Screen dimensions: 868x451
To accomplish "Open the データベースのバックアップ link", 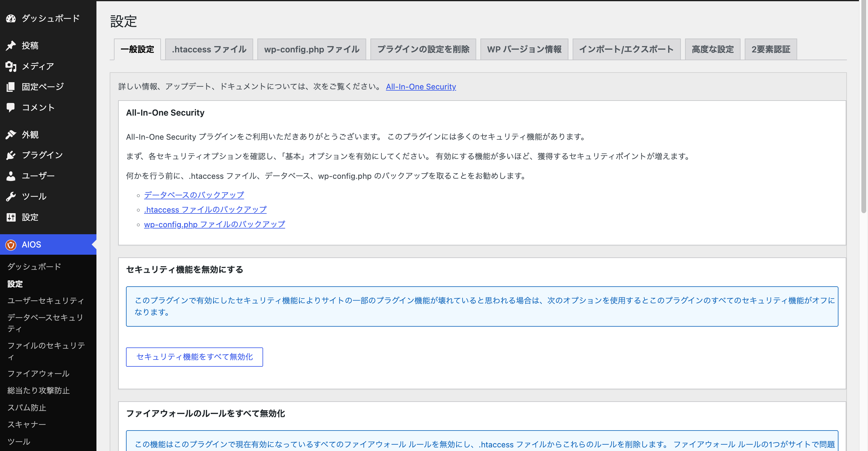I will pos(194,195).
